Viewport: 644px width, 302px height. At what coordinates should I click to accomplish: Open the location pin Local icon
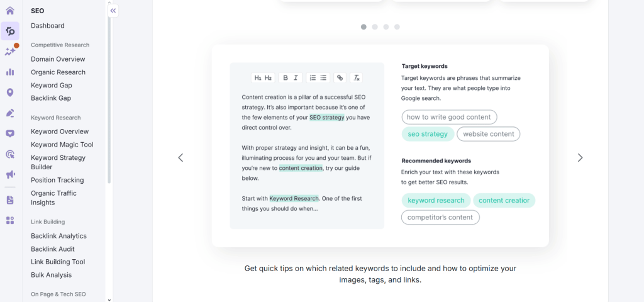(10, 92)
